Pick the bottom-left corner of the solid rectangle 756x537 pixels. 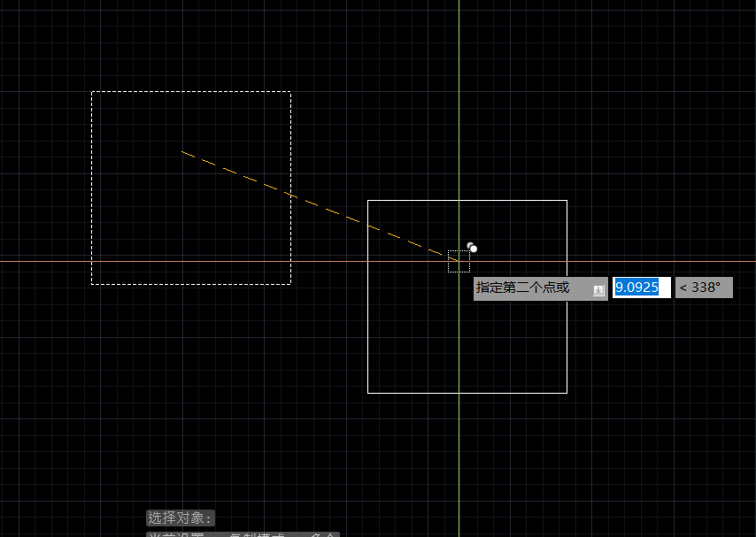[x=368, y=393]
